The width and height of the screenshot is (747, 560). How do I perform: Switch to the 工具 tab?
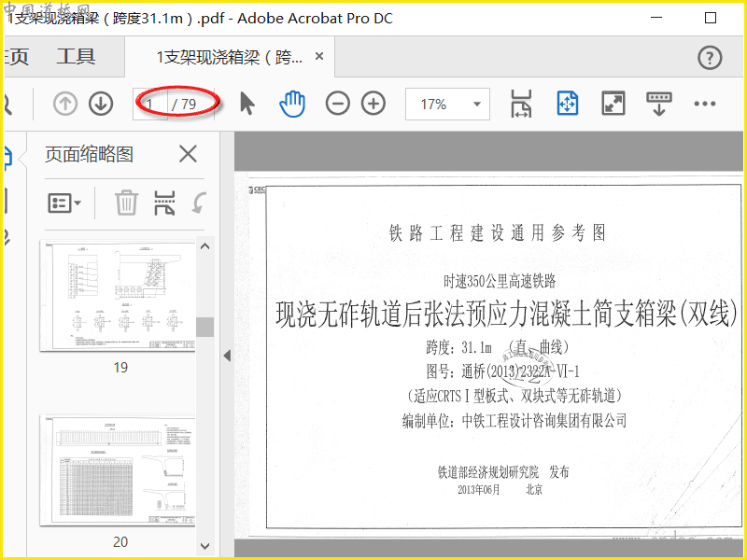coord(76,57)
